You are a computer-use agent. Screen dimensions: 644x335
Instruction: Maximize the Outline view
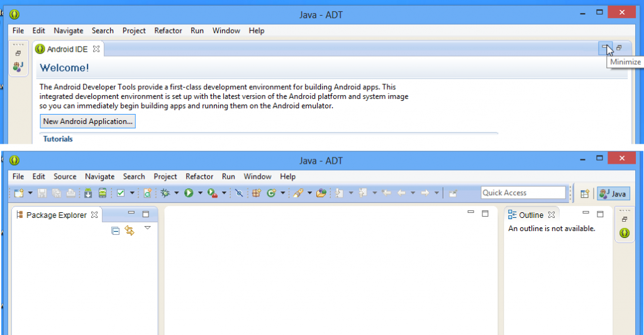(x=600, y=213)
